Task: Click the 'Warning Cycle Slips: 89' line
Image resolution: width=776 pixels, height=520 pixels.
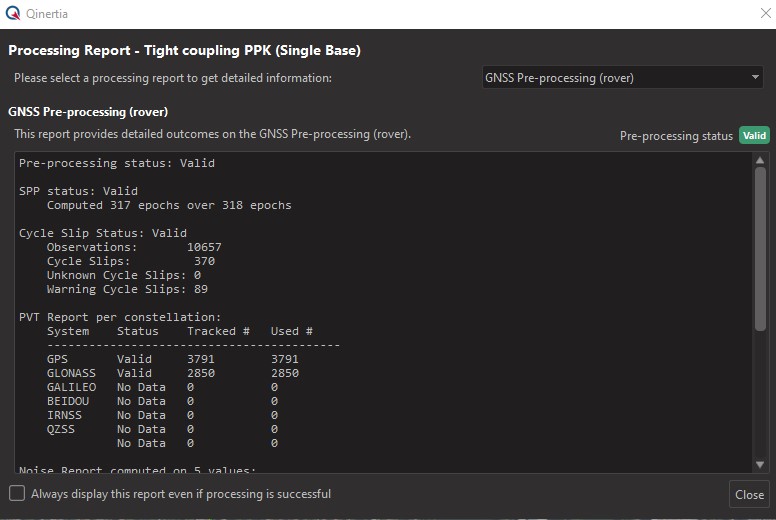Action: point(127,289)
